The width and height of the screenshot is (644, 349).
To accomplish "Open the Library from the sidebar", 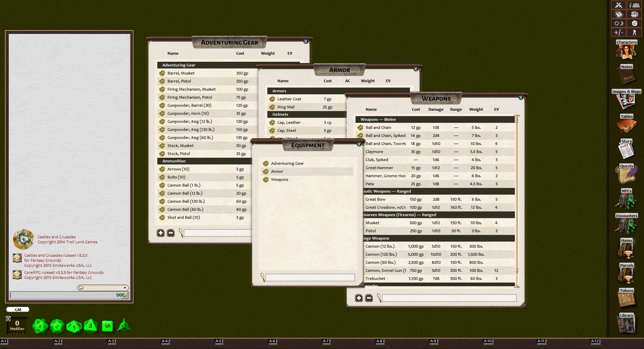I will coord(627,324).
